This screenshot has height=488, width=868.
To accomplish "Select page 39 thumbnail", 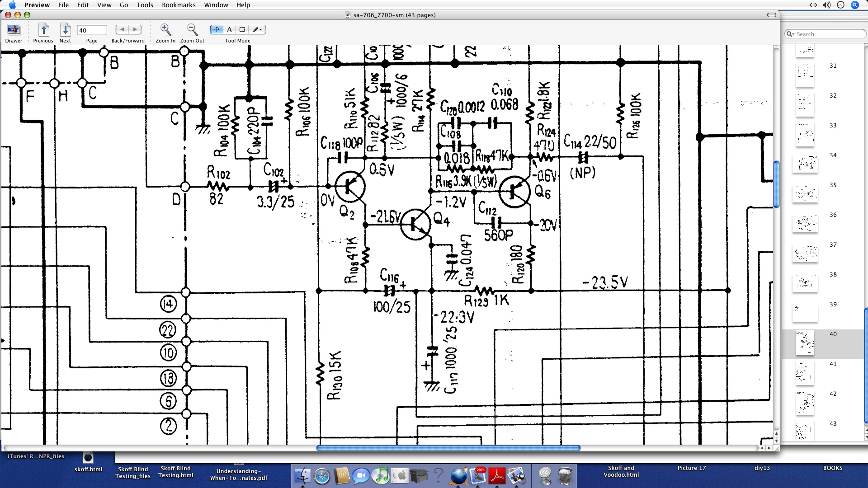I will coord(805,313).
